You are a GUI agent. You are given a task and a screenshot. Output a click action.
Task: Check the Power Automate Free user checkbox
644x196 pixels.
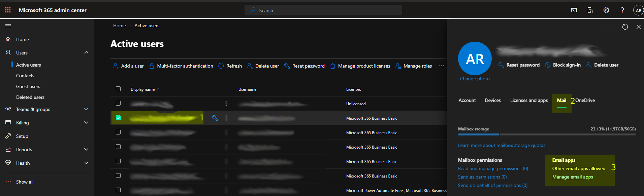pos(118,190)
